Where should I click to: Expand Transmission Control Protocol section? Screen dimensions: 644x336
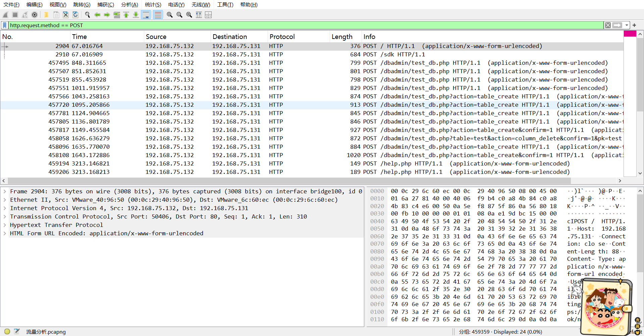(x=5, y=217)
